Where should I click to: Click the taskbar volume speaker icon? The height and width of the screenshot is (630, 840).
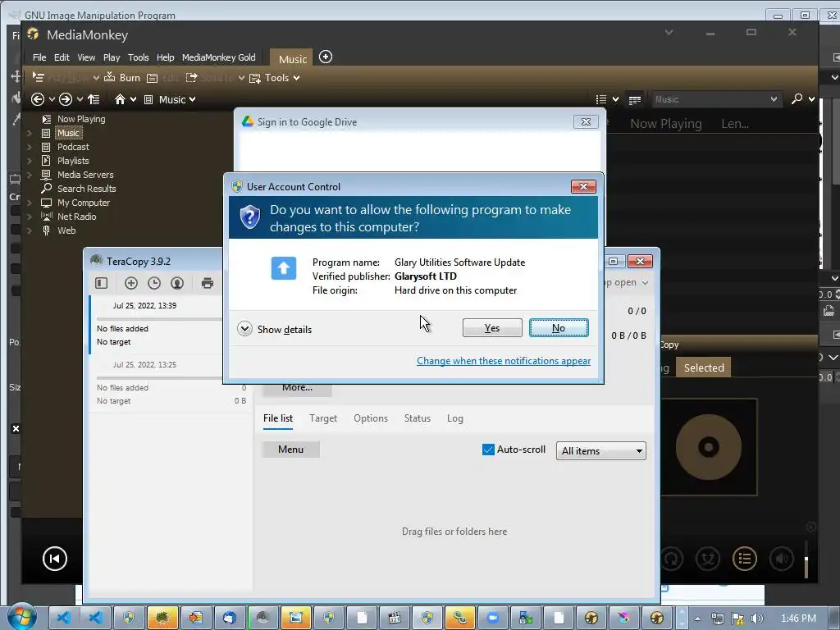[757, 619]
